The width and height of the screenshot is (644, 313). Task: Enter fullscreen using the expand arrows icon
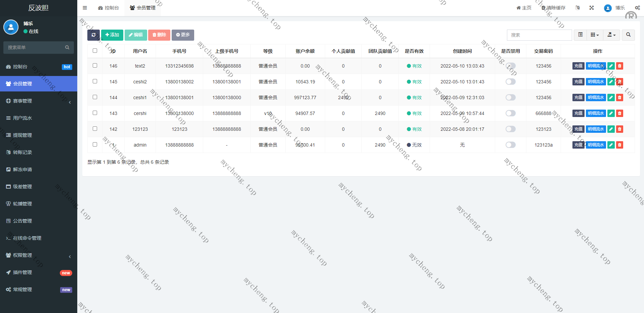point(592,8)
